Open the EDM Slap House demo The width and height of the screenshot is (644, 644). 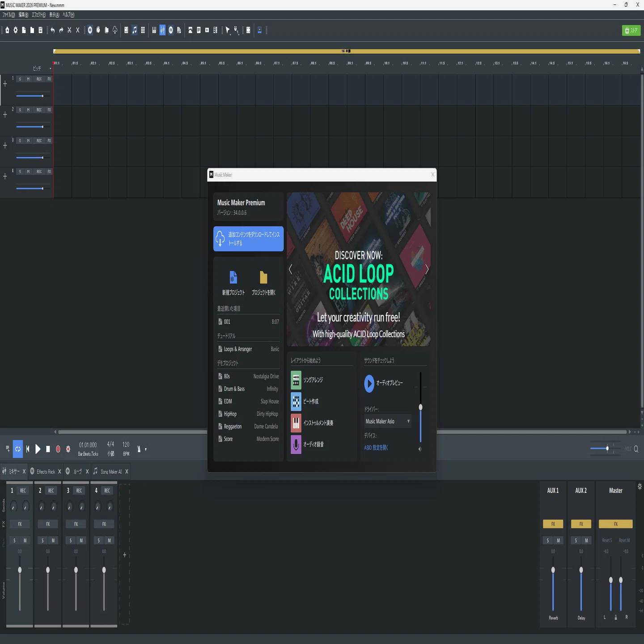249,401
